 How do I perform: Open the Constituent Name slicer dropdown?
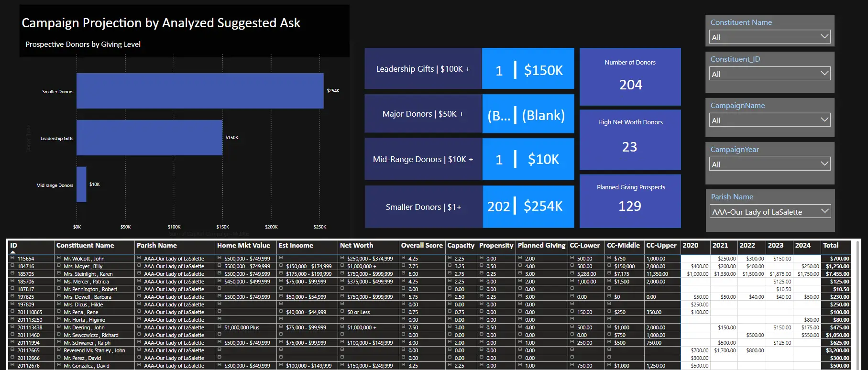click(x=824, y=37)
